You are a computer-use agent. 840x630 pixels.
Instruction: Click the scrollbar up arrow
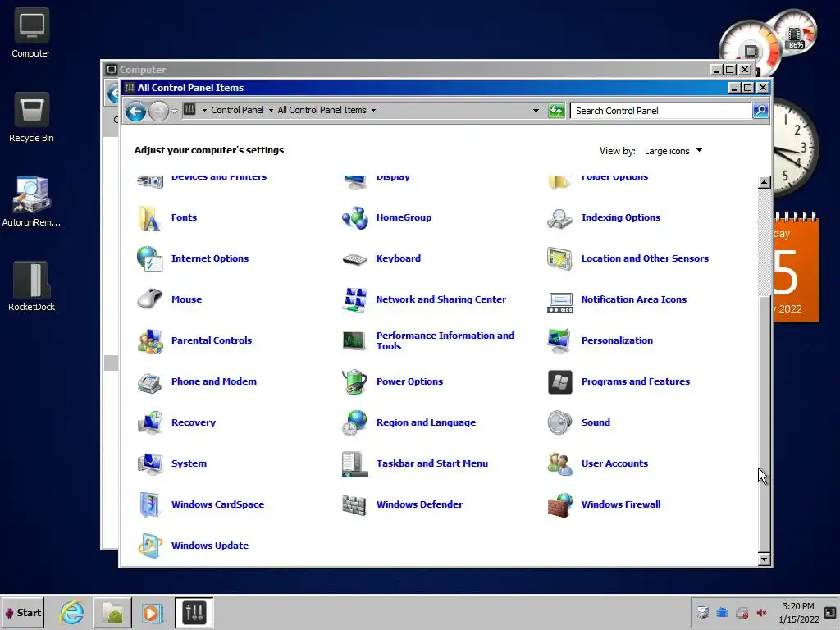(x=765, y=182)
